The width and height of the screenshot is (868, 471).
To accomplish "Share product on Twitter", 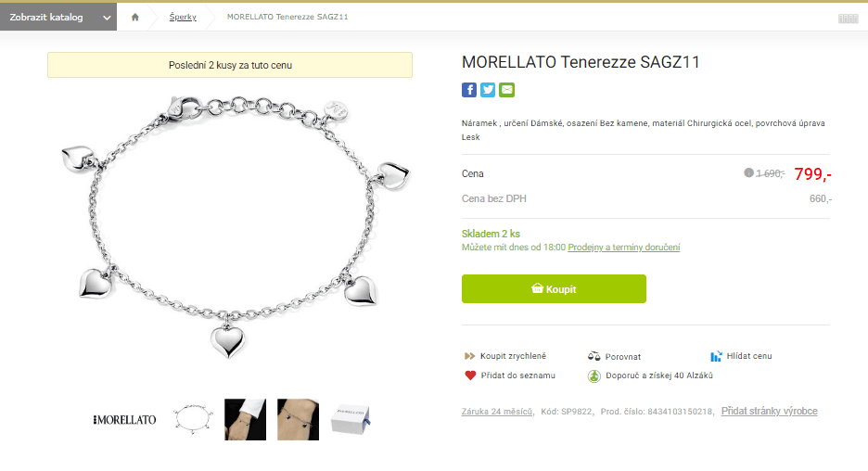I will pyautogui.click(x=488, y=90).
